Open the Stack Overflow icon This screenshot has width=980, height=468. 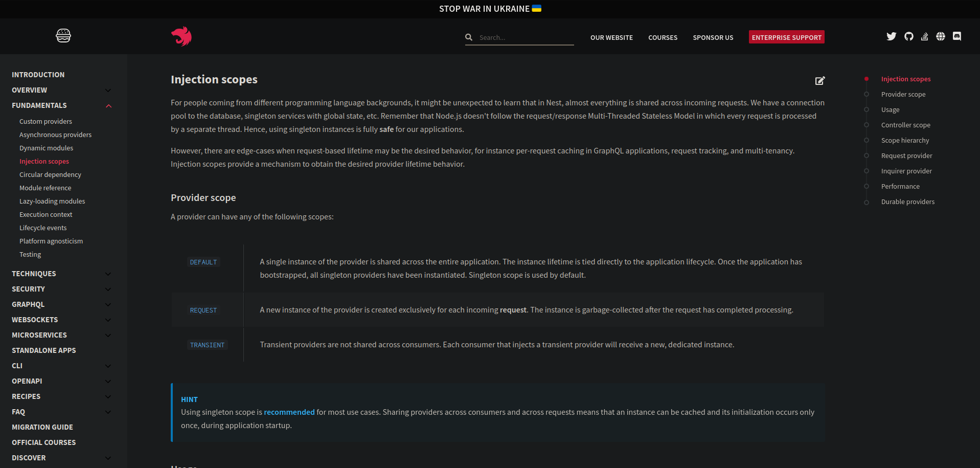click(924, 36)
